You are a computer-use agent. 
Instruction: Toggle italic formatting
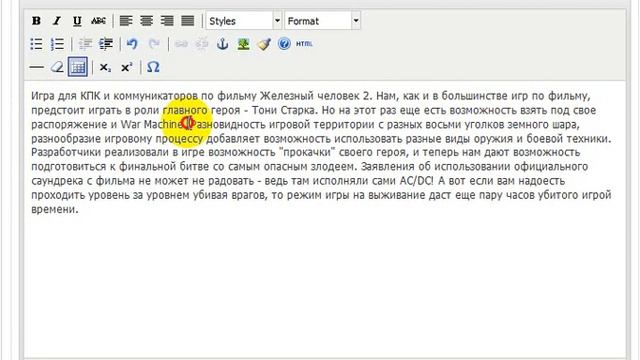tap(57, 21)
